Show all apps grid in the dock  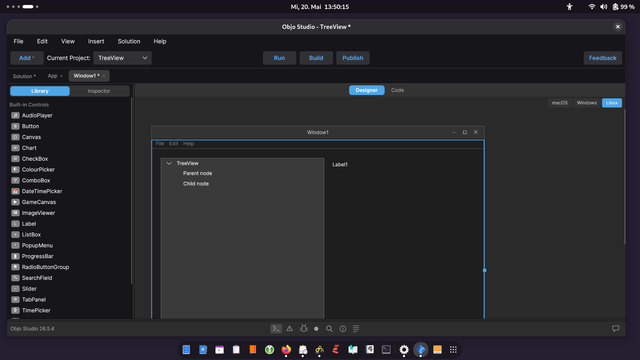click(x=453, y=350)
